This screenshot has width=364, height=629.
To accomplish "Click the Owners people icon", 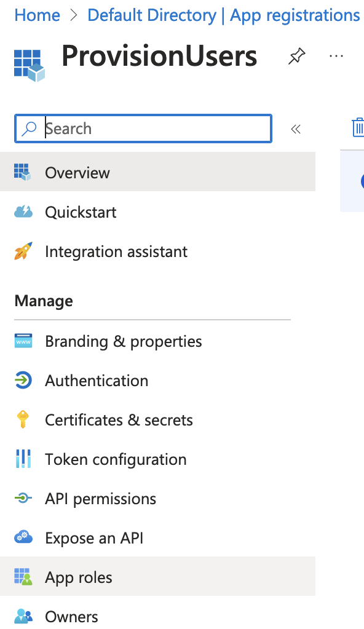I will point(23,615).
